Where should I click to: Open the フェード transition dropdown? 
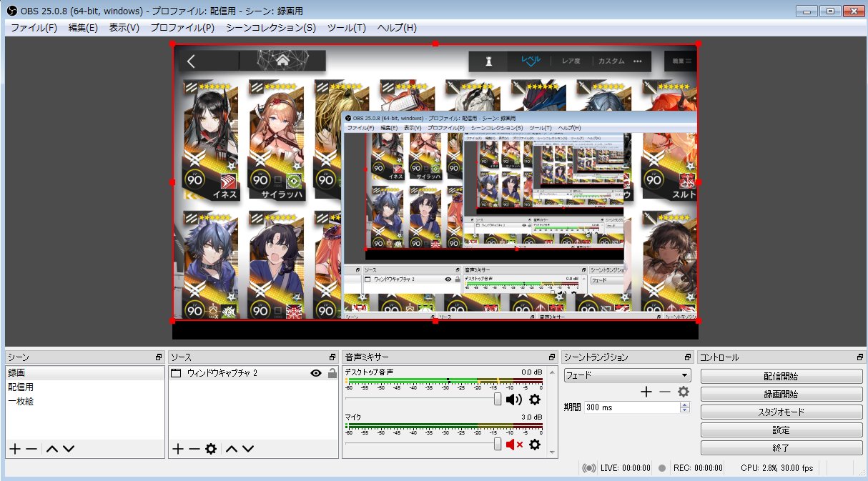(x=627, y=375)
